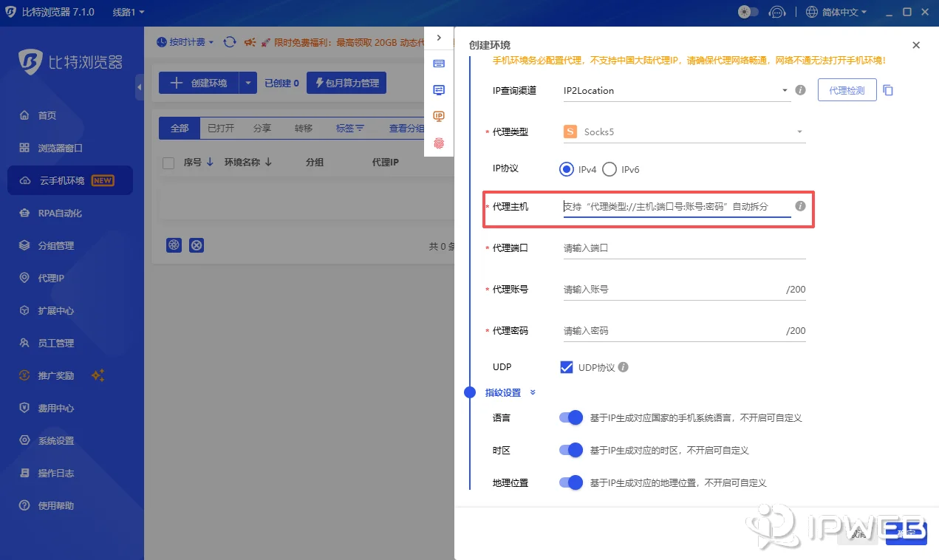Click the info icon next to 代理主机 field
Viewport: 939px width, 560px height.
pyautogui.click(x=800, y=206)
